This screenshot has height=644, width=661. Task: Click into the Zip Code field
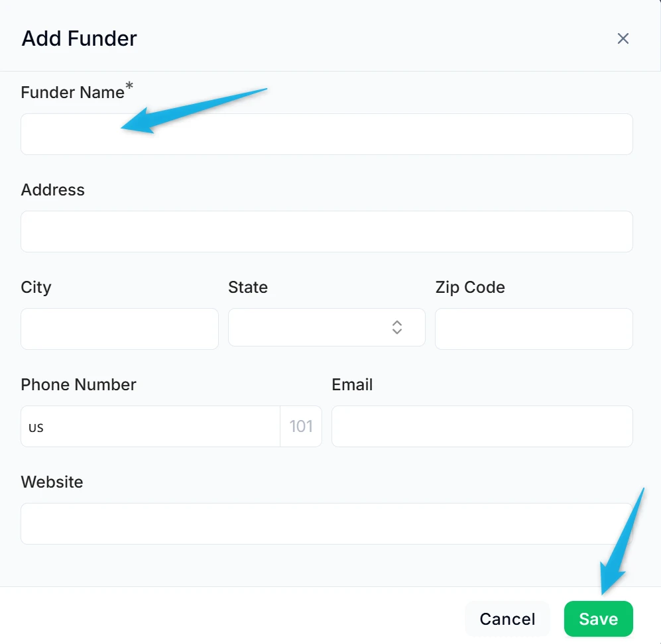[534, 329]
